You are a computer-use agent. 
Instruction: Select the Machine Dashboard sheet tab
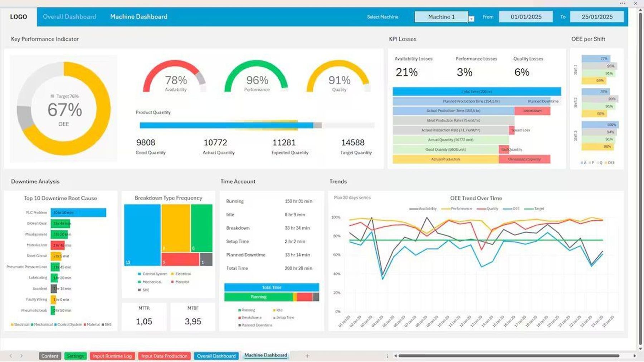tap(266, 355)
